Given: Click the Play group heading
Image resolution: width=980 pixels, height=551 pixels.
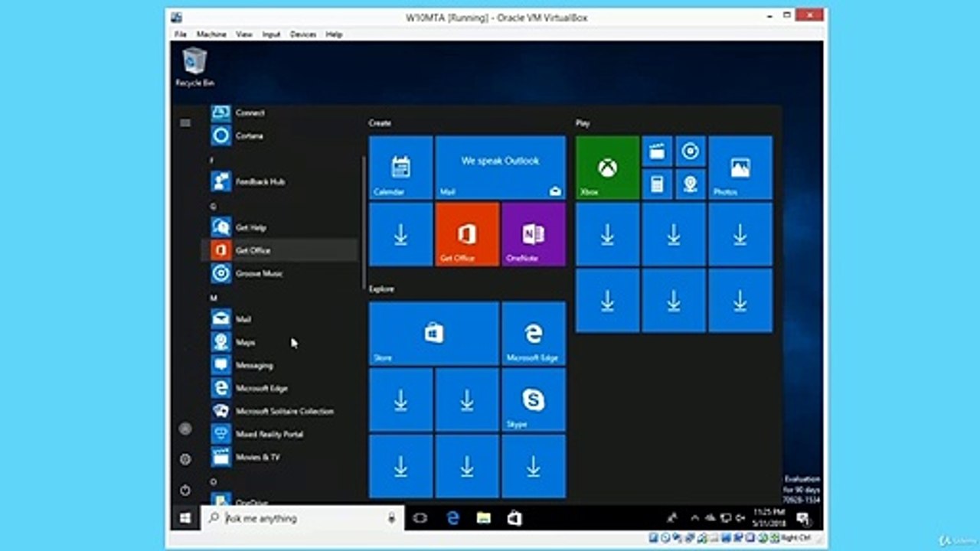Looking at the screenshot, I should pyautogui.click(x=583, y=122).
